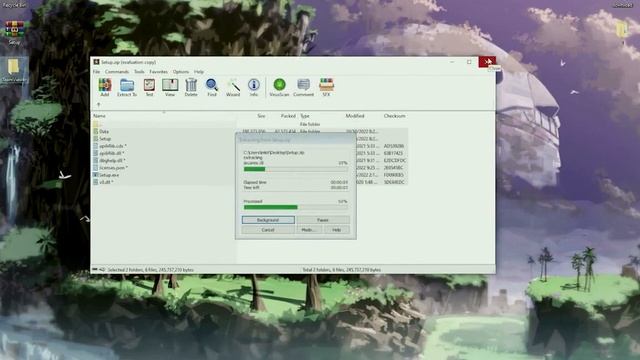Viewport: 640px width, 360px height.
Task: Click the Find toolbar icon
Action: click(x=212, y=87)
